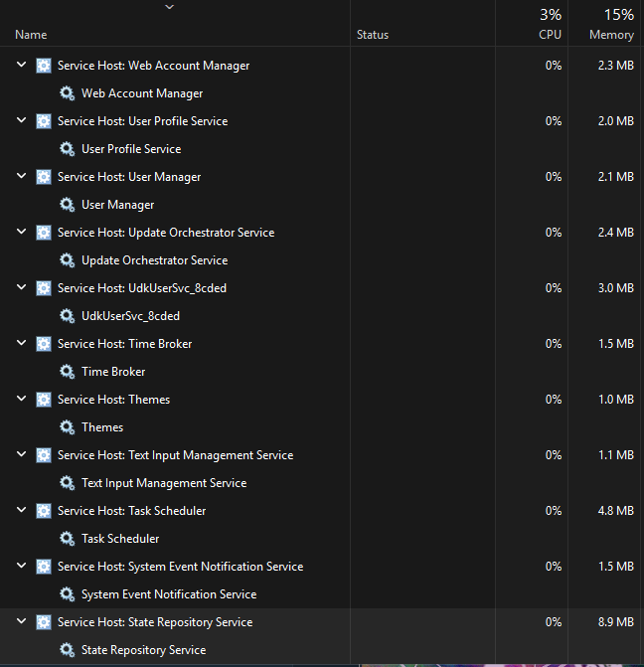The image size is (644, 667).
Task: Sort by the Status column header
Action: pos(373,35)
